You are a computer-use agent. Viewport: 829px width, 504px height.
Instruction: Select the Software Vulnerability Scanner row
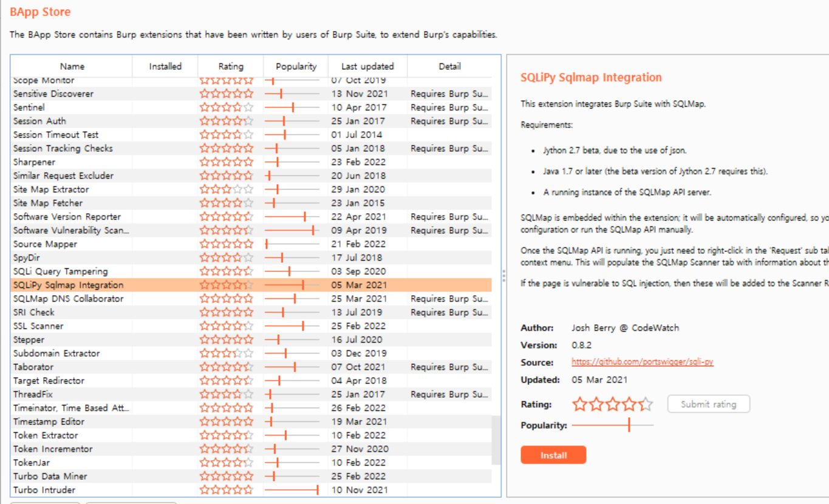[x=251, y=230]
